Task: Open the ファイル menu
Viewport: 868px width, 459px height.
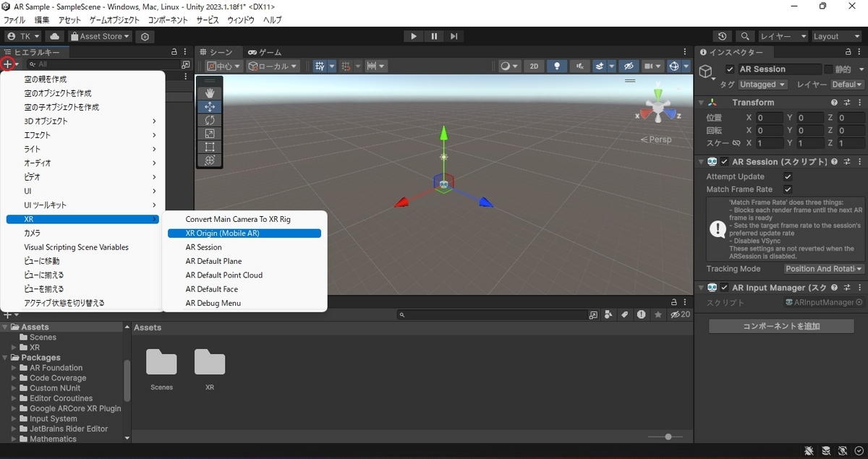Action: tap(14, 20)
